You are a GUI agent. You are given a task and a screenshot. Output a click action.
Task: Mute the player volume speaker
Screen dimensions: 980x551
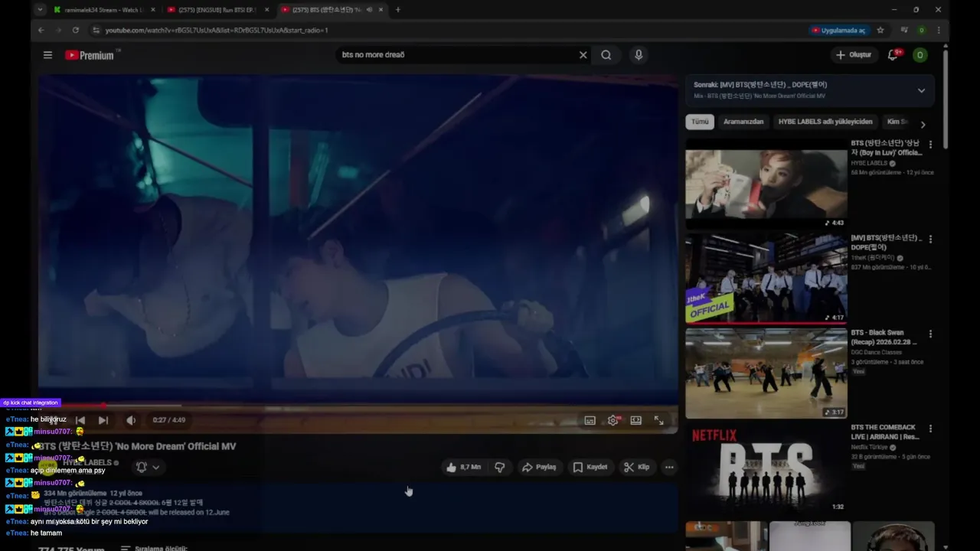(x=131, y=420)
